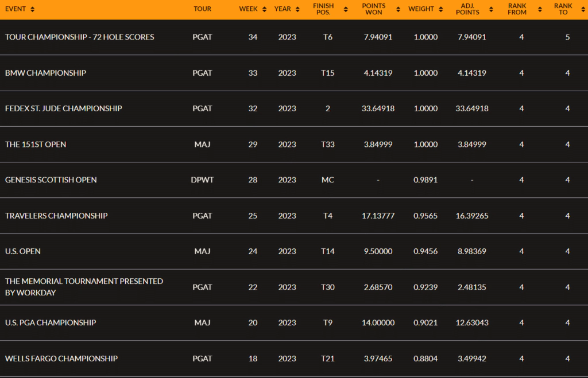The width and height of the screenshot is (588, 378).
Task: Select week 29 cell
Action: point(253,145)
